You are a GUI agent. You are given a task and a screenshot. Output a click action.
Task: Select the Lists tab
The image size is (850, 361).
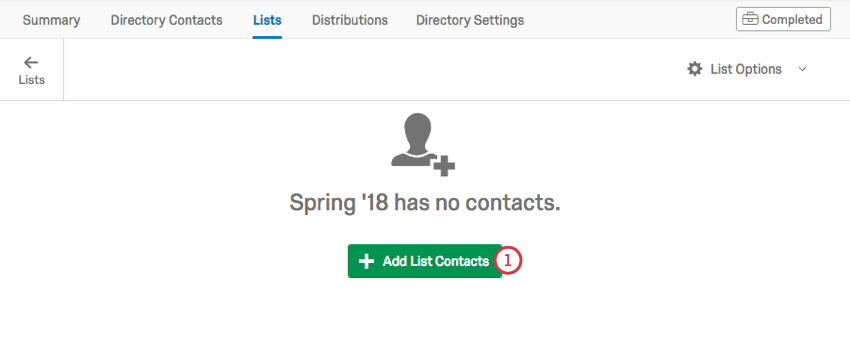click(x=267, y=21)
